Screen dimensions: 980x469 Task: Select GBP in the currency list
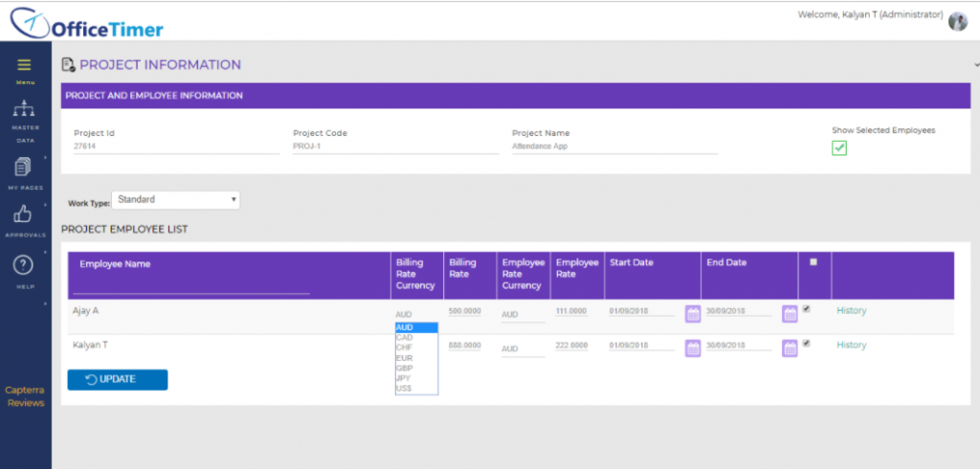(416, 368)
